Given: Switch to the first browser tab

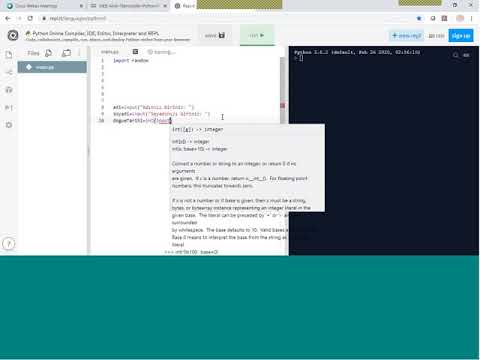Looking at the screenshot, I should point(43,6).
